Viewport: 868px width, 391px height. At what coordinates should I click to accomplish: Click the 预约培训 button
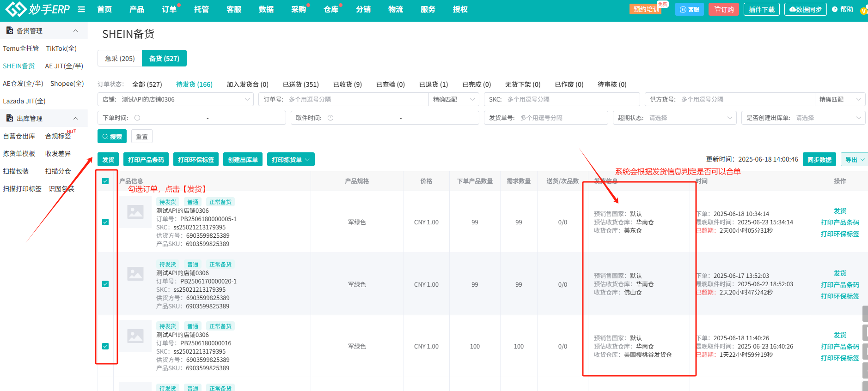point(646,9)
